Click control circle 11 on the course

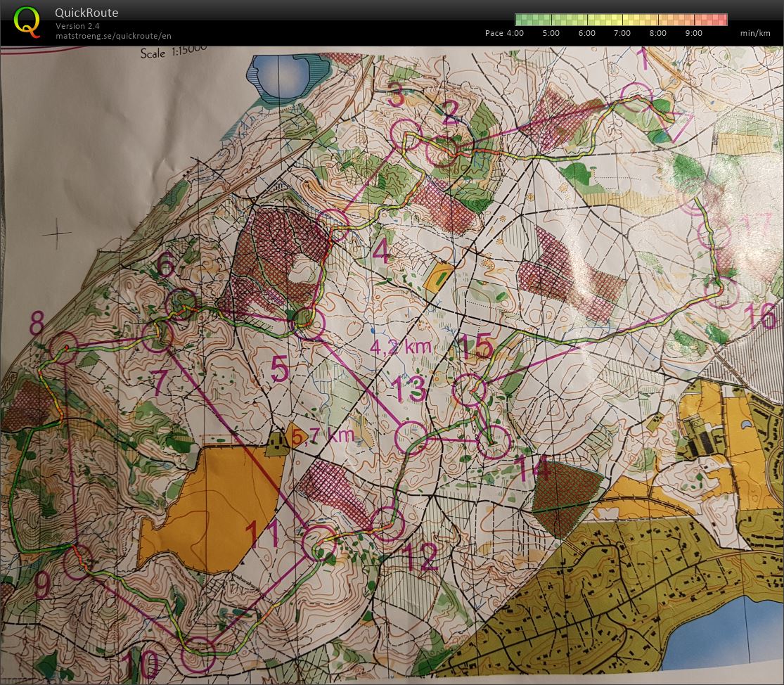point(319,542)
